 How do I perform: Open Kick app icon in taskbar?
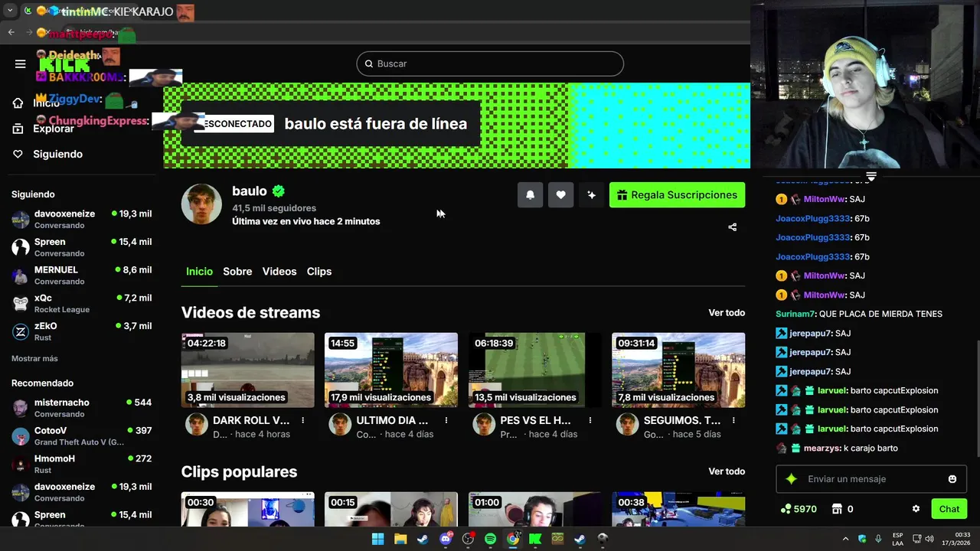tap(535, 539)
